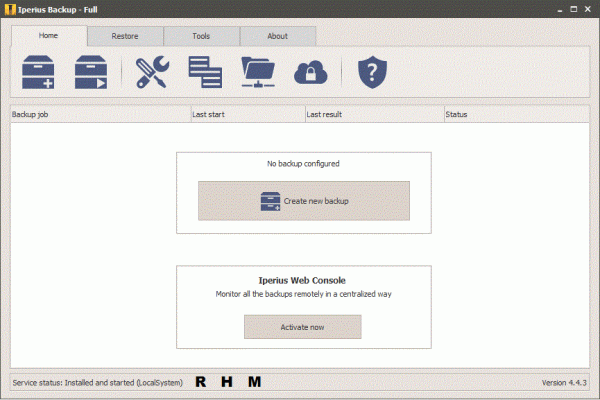Click the Last result column header
Image resolution: width=600 pixels, height=400 pixels.
pos(375,114)
